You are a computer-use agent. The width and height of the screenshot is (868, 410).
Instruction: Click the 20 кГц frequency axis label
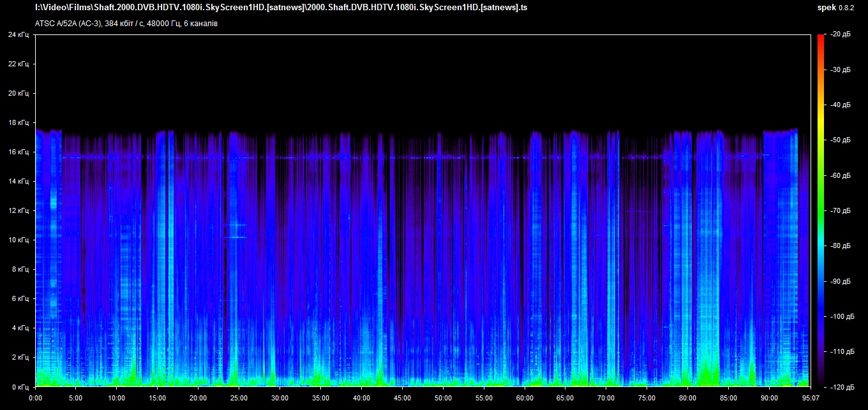(18, 93)
